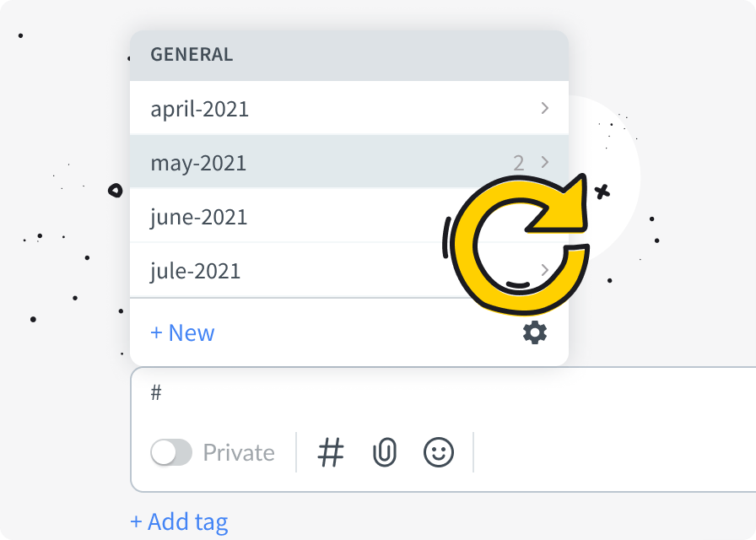The height and width of the screenshot is (540, 756).
Task: Open the emoji picker smiley icon
Action: pos(439,453)
